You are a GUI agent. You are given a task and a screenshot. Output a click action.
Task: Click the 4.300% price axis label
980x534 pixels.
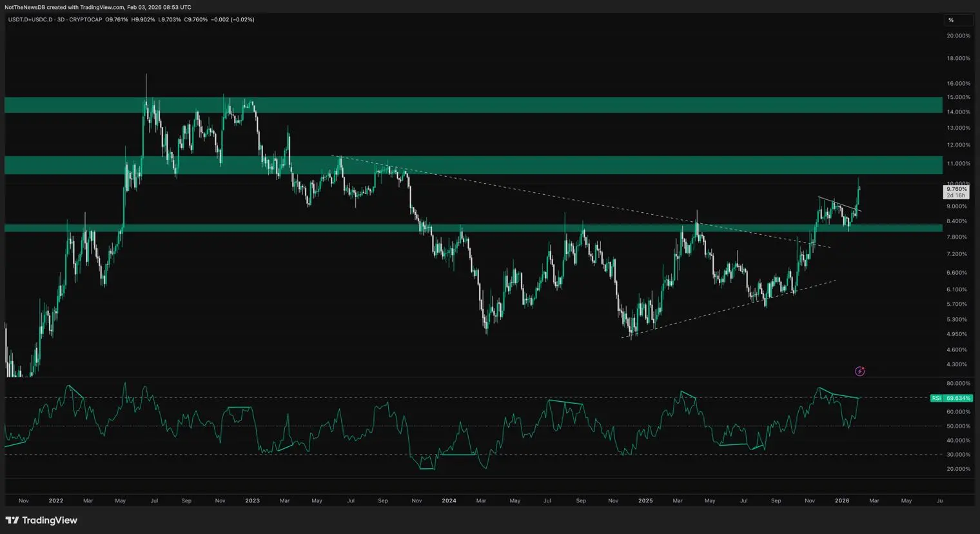coord(957,364)
